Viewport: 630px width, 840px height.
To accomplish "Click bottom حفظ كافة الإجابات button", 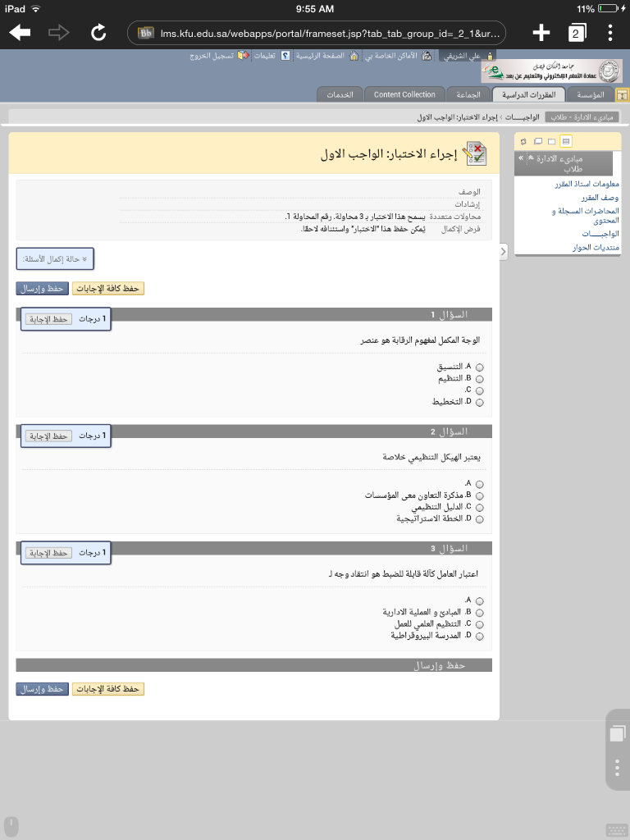I will coord(107,689).
